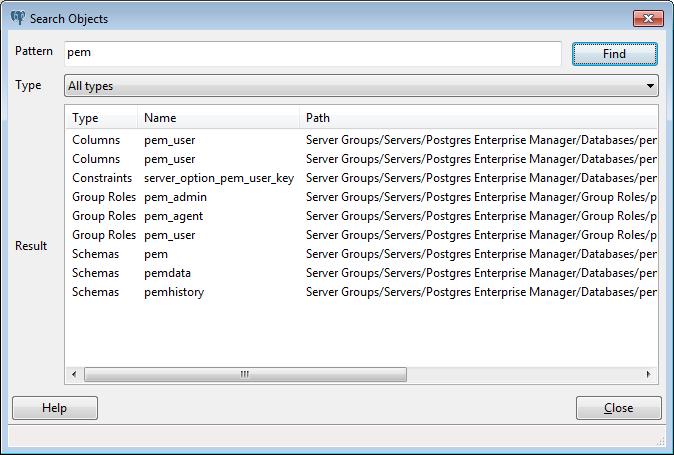Click the Path column header
This screenshot has height=455, width=674.
click(478, 118)
